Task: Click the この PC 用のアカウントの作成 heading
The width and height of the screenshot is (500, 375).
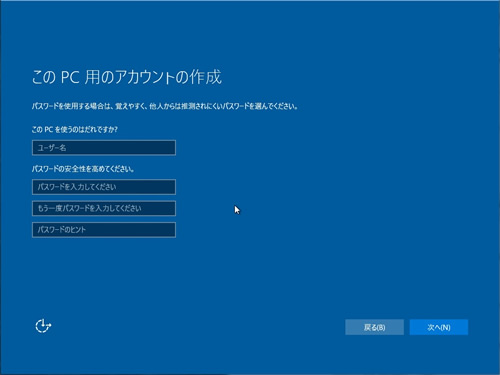Action: coord(127,77)
